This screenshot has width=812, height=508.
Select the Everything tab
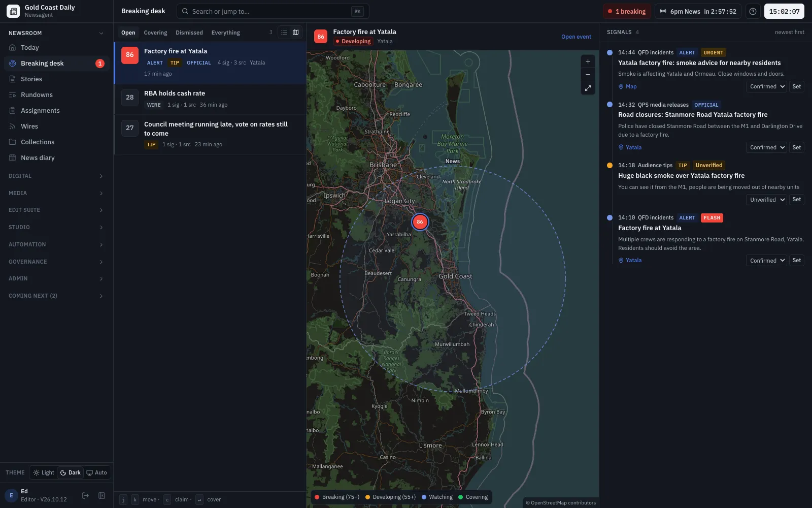(226, 33)
